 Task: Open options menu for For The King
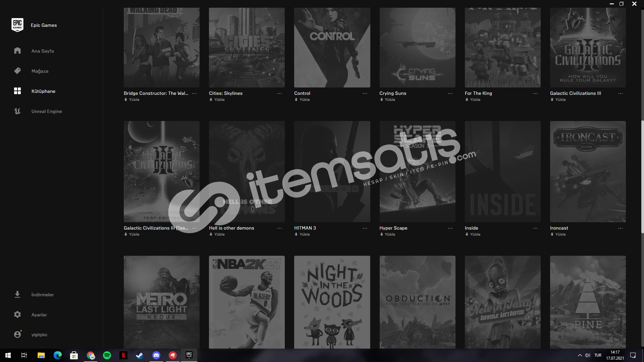(x=535, y=94)
